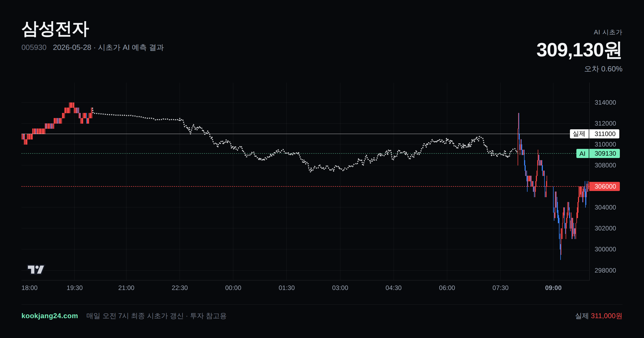Click the 314000 price axis label

point(605,102)
